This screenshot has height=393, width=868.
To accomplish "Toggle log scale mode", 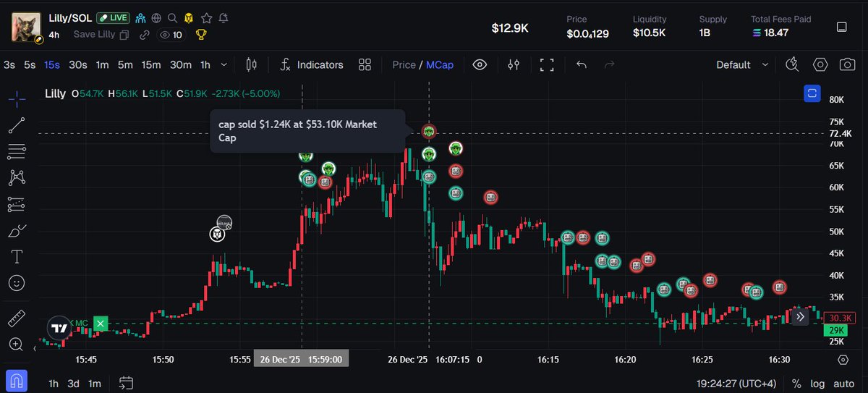I will (817, 384).
